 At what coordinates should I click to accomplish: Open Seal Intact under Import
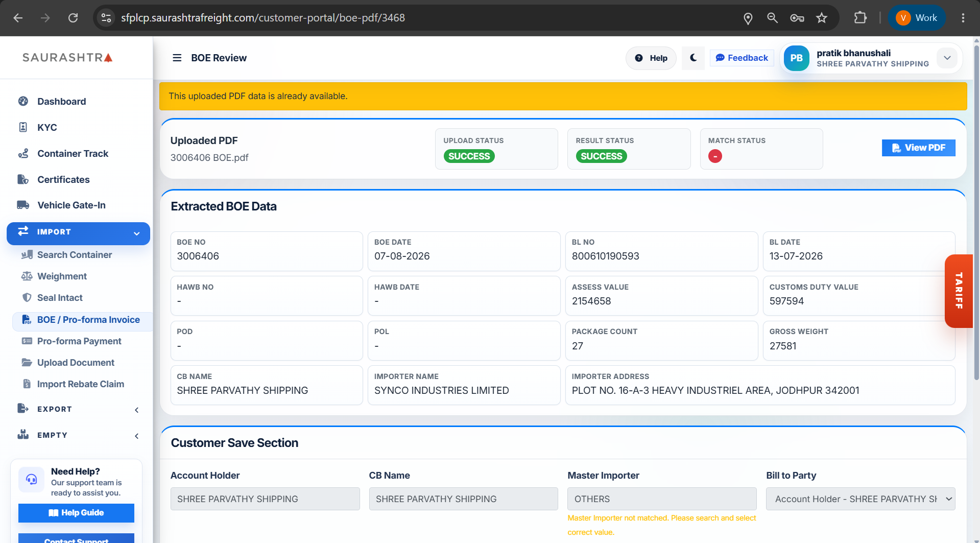60,297
